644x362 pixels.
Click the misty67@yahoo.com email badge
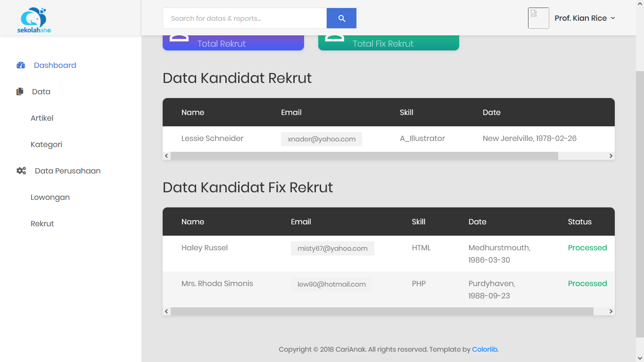(x=332, y=248)
